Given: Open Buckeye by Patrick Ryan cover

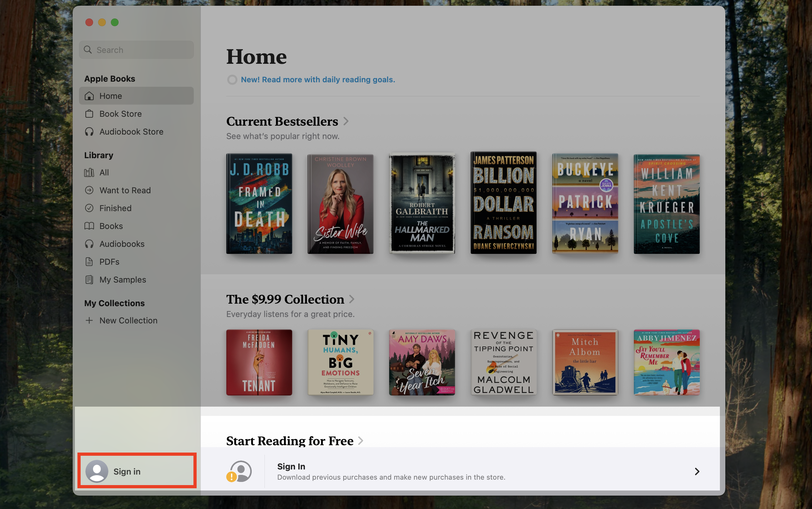Looking at the screenshot, I should pyautogui.click(x=585, y=203).
